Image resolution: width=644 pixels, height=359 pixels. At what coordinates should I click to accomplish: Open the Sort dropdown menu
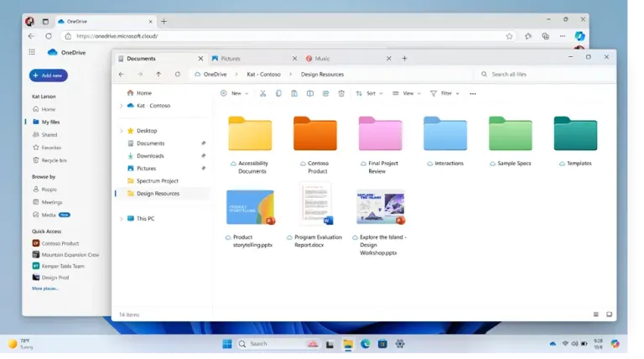[369, 94]
